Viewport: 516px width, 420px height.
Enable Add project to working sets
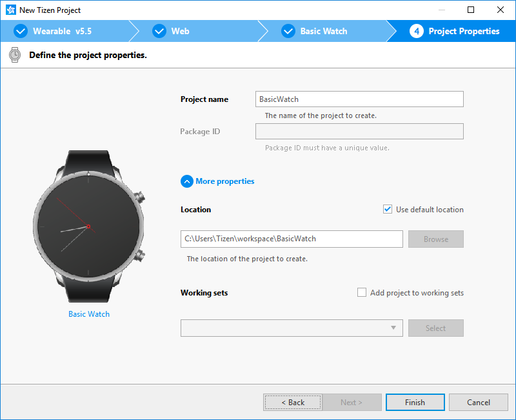tap(362, 293)
